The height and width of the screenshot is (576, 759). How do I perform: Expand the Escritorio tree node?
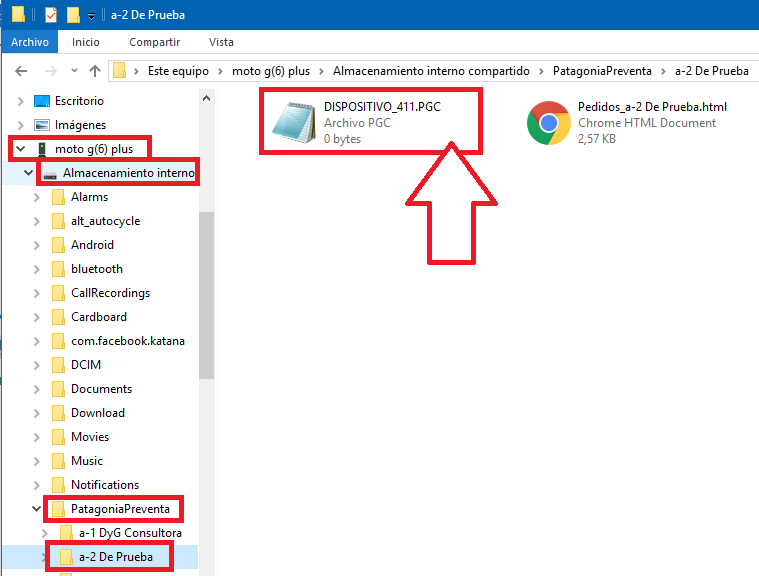[20, 101]
